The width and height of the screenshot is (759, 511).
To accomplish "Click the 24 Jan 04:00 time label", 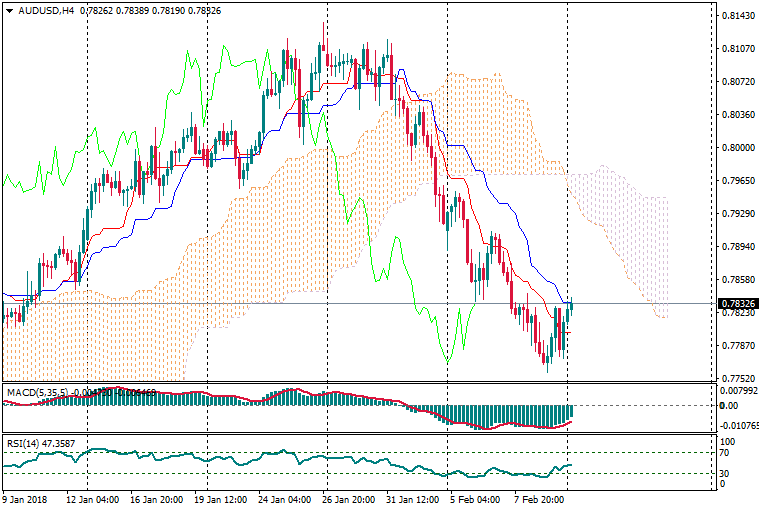I will 282,498.
